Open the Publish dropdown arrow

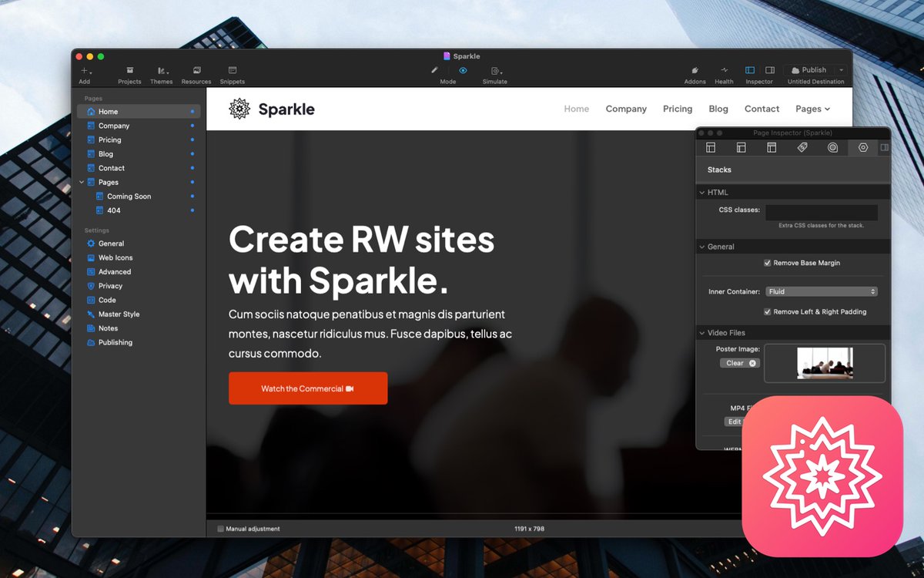[840, 70]
